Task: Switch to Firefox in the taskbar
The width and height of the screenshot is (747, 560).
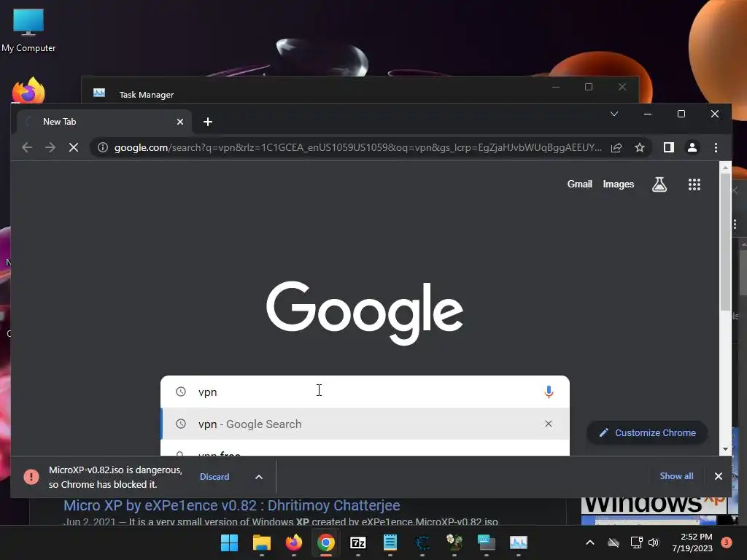Action: [x=293, y=542]
